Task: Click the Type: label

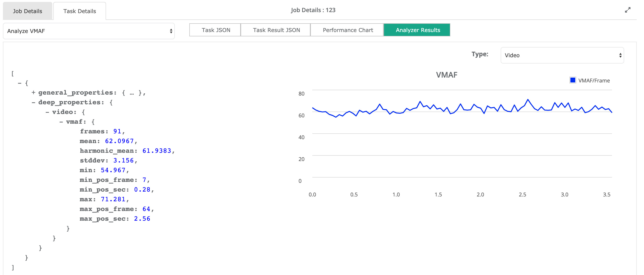Action: [480, 54]
